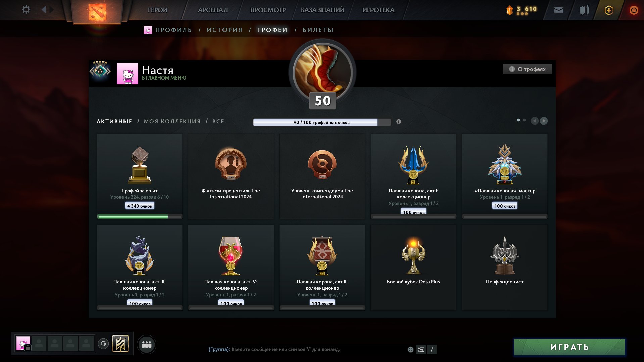644x362 pixels.
Task: Open the mail envelope icon
Action: pyautogui.click(x=558, y=10)
